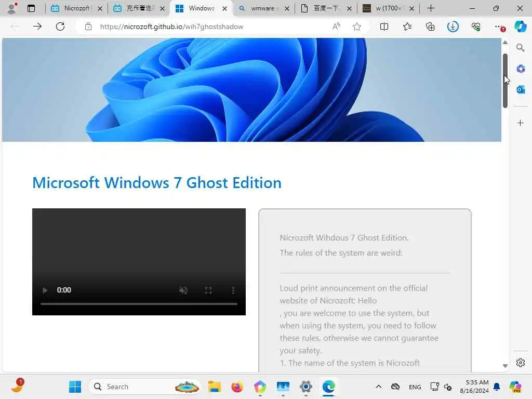The image size is (532, 399).
Task: Open the Settings gear on taskbar
Action: coord(305,387)
